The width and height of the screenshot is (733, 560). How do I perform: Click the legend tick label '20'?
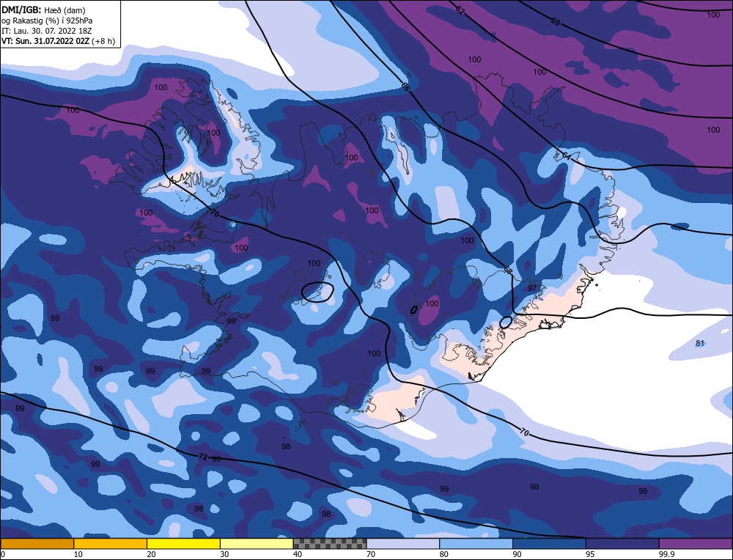pyautogui.click(x=152, y=554)
